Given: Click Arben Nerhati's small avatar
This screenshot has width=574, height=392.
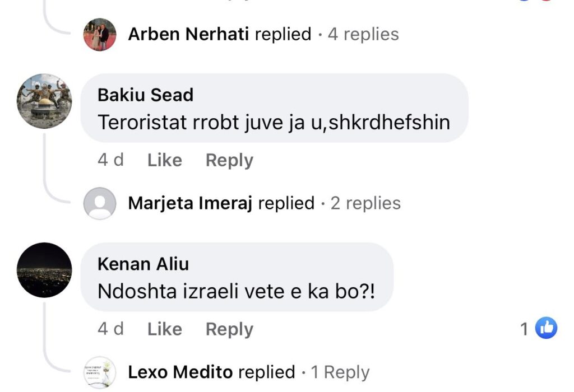Looking at the screenshot, I should point(100,34).
